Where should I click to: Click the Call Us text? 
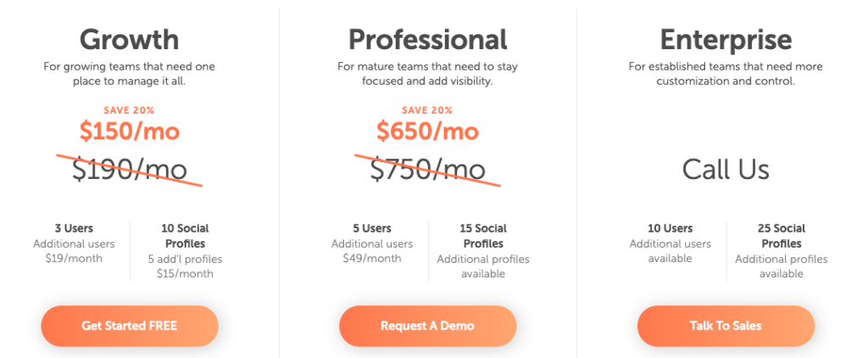[x=726, y=170]
